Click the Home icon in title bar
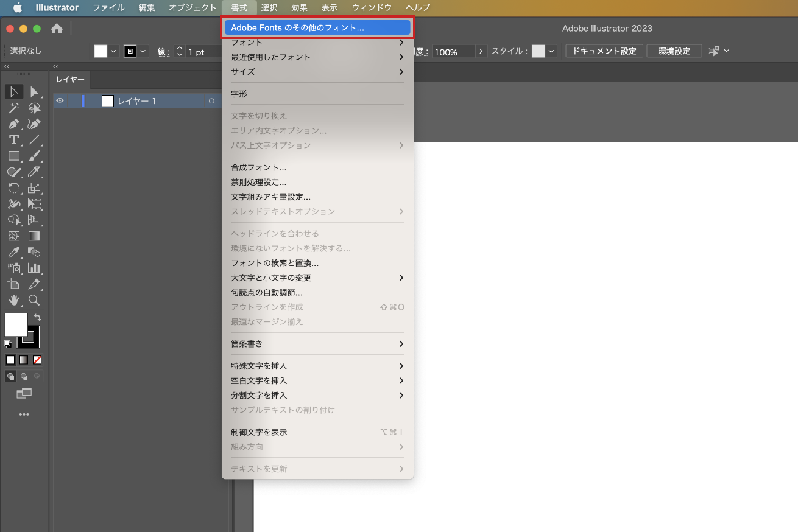The height and width of the screenshot is (532, 798). click(x=57, y=29)
